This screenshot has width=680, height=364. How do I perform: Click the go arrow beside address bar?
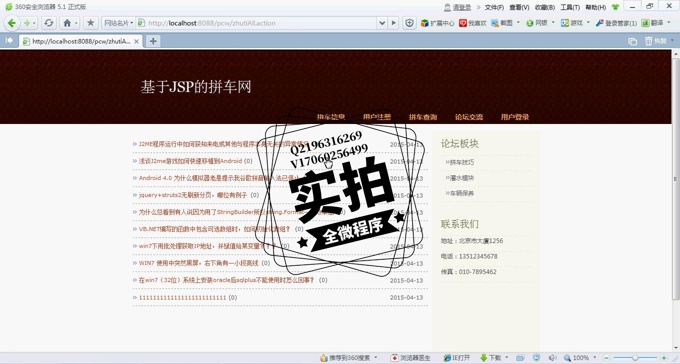(x=393, y=23)
